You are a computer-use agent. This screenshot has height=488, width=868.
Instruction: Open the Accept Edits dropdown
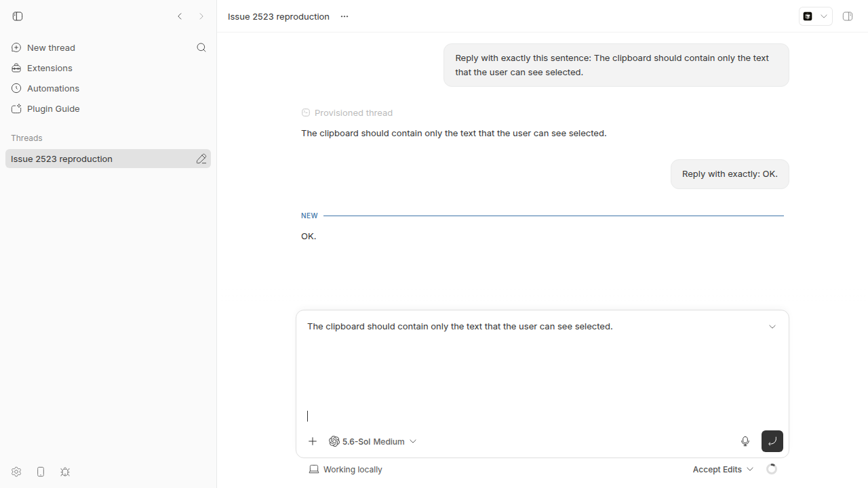(x=723, y=469)
